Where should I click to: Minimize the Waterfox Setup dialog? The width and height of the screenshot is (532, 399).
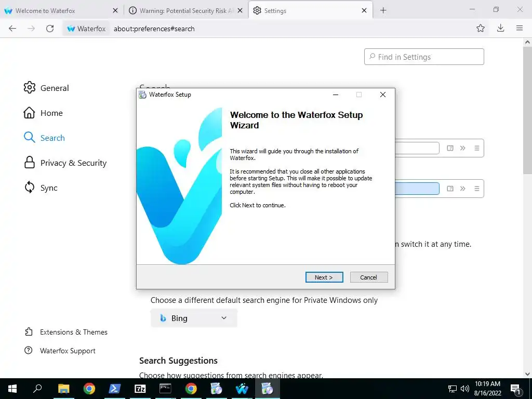click(336, 95)
